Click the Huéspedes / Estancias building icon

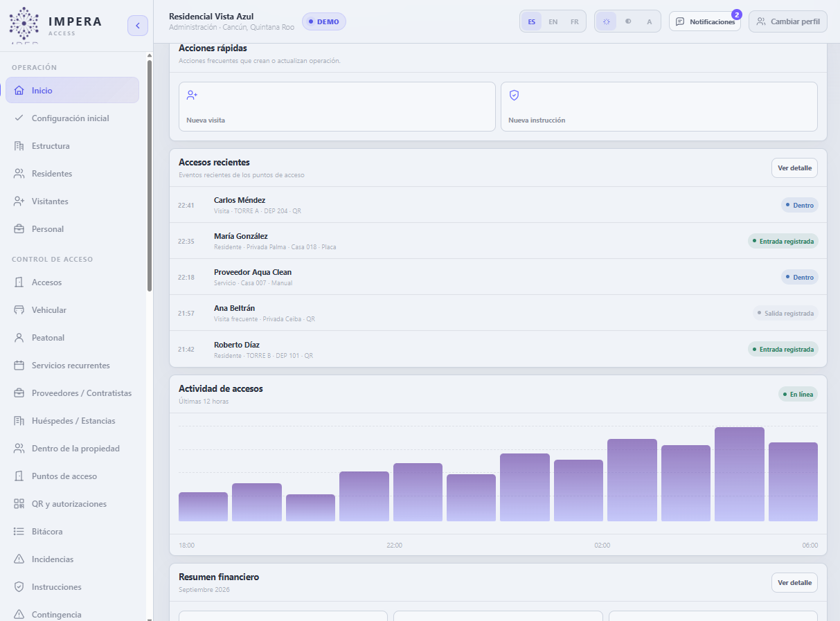[x=19, y=421]
